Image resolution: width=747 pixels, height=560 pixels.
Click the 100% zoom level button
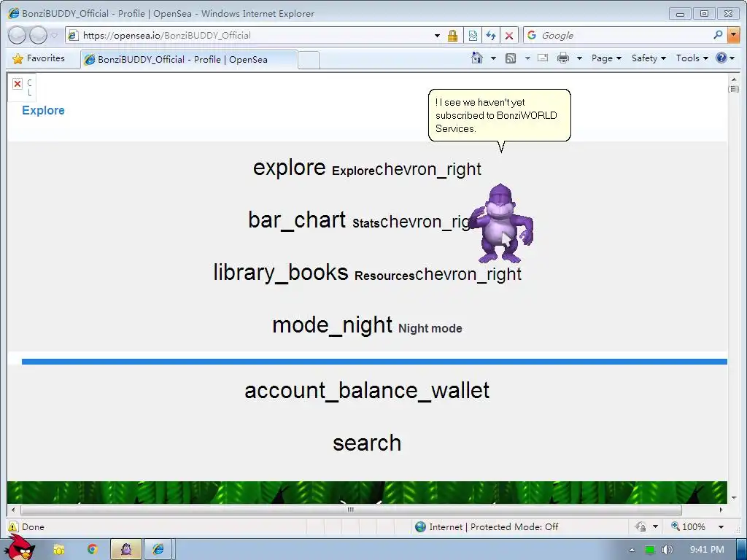[688, 526]
